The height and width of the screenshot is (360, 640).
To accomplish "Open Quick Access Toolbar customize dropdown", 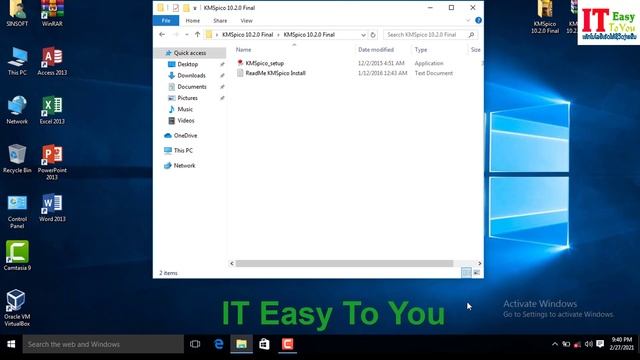I will tap(195, 8).
